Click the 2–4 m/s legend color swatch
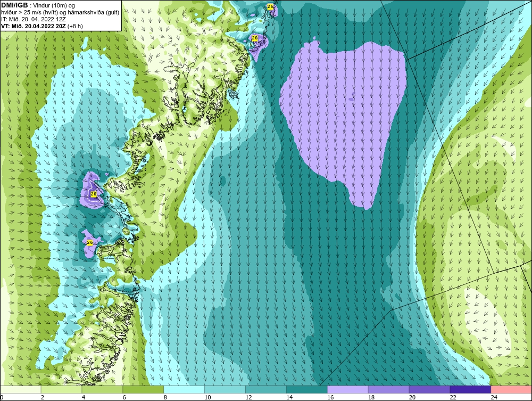532x401 pixels. pos(61,389)
